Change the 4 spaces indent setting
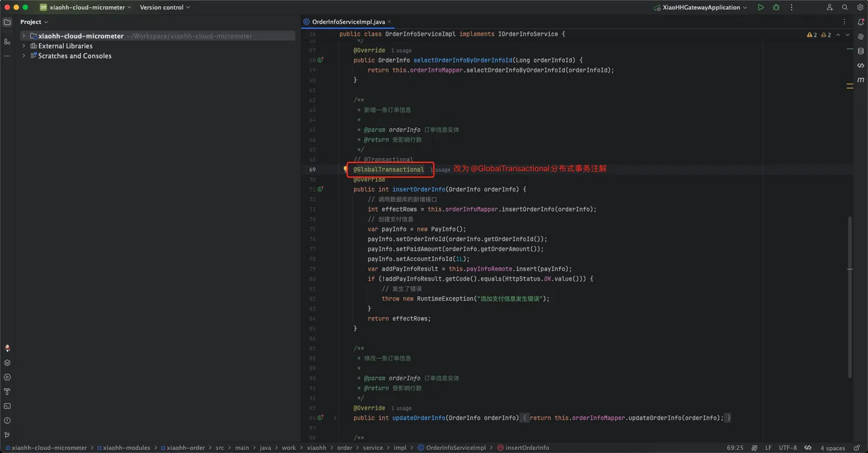 pyautogui.click(x=833, y=447)
